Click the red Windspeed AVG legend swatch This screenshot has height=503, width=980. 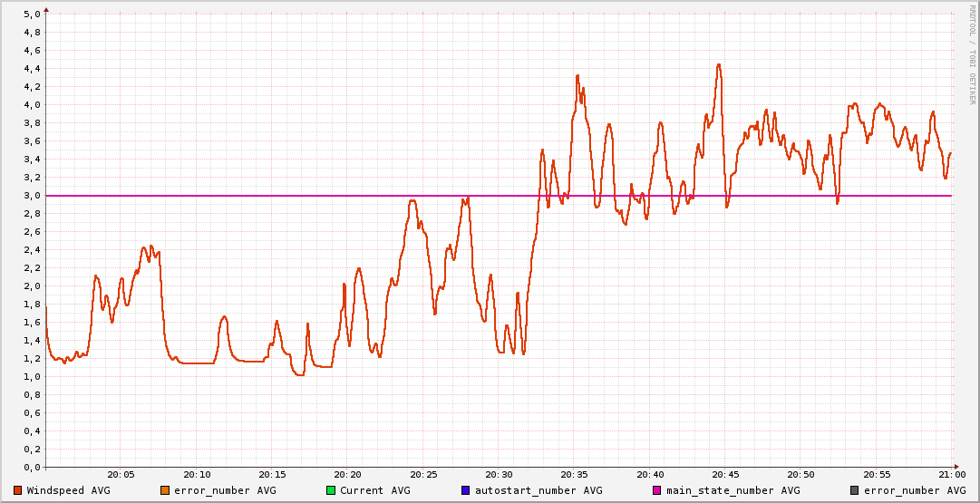(x=18, y=490)
